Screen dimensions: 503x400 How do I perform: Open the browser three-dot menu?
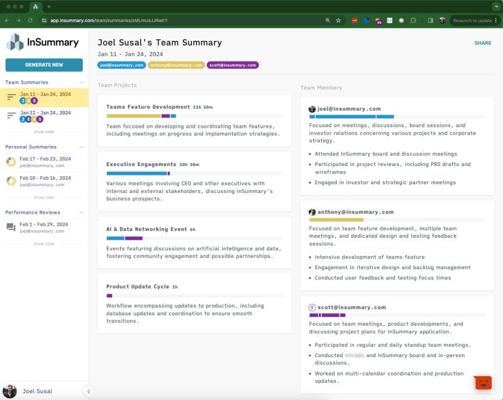click(496, 20)
